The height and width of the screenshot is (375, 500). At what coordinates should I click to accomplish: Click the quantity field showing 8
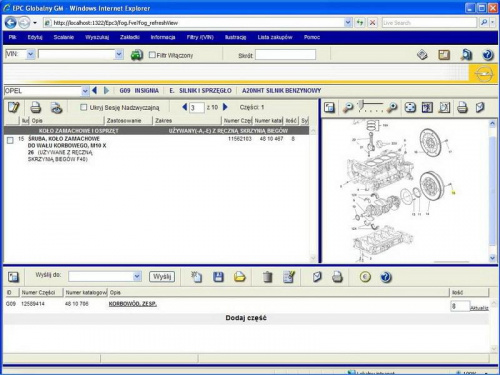(x=459, y=306)
